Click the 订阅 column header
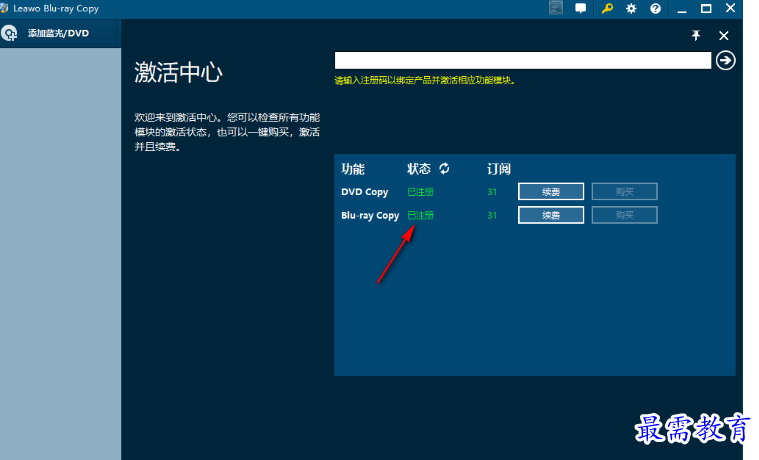 click(x=499, y=169)
